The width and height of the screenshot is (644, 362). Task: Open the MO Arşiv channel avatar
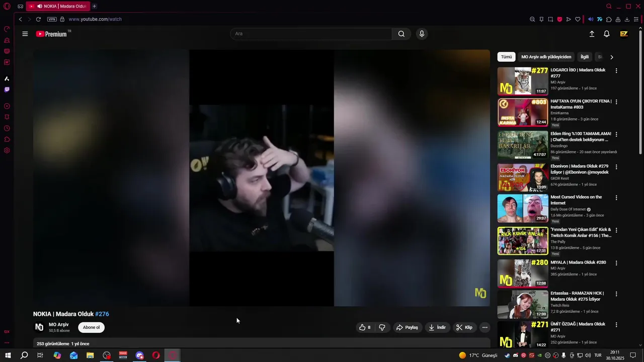(x=39, y=327)
